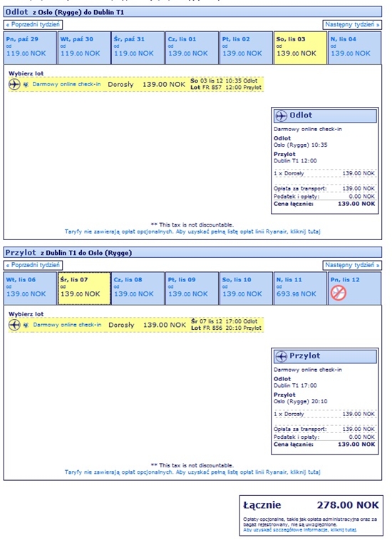Image resolution: width=392 pixels, height=540 pixels.
Task: Go to next week for outbound flights
Action: tap(352, 24)
